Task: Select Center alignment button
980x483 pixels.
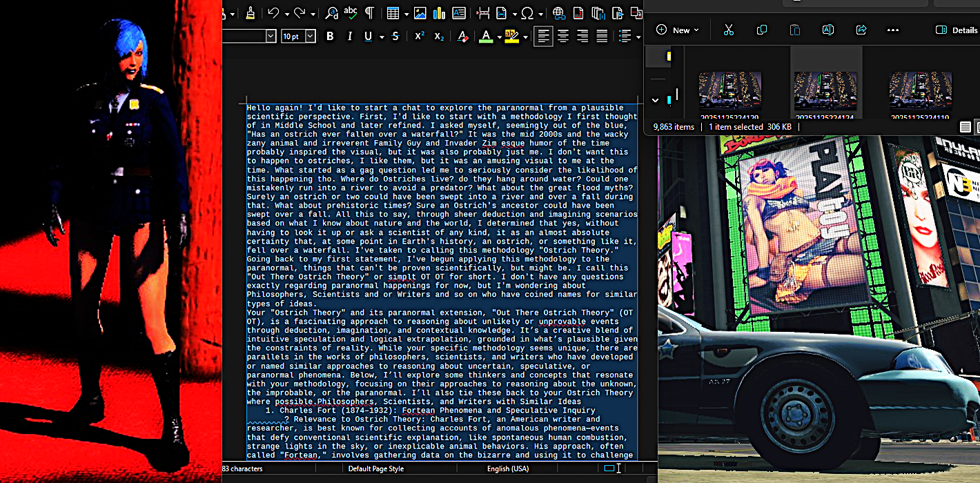Action: click(x=563, y=37)
